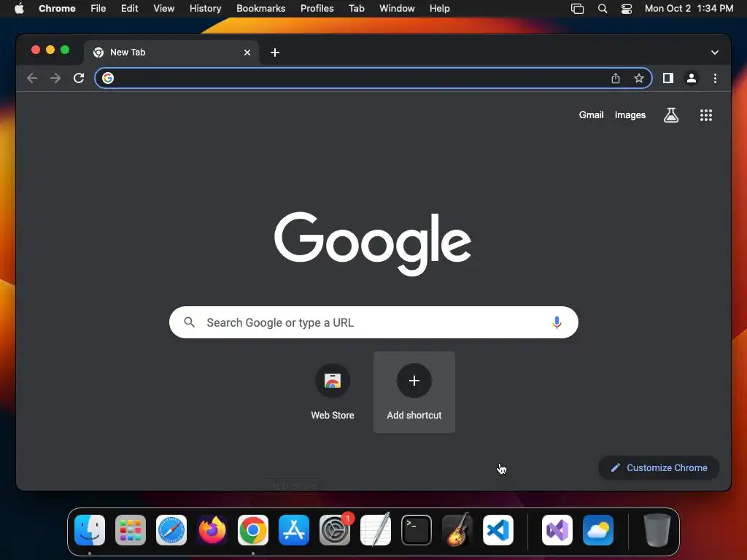Viewport: 747px width, 560px height.
Task: Open Search Labs flask icon
Action: click(671, 114)
